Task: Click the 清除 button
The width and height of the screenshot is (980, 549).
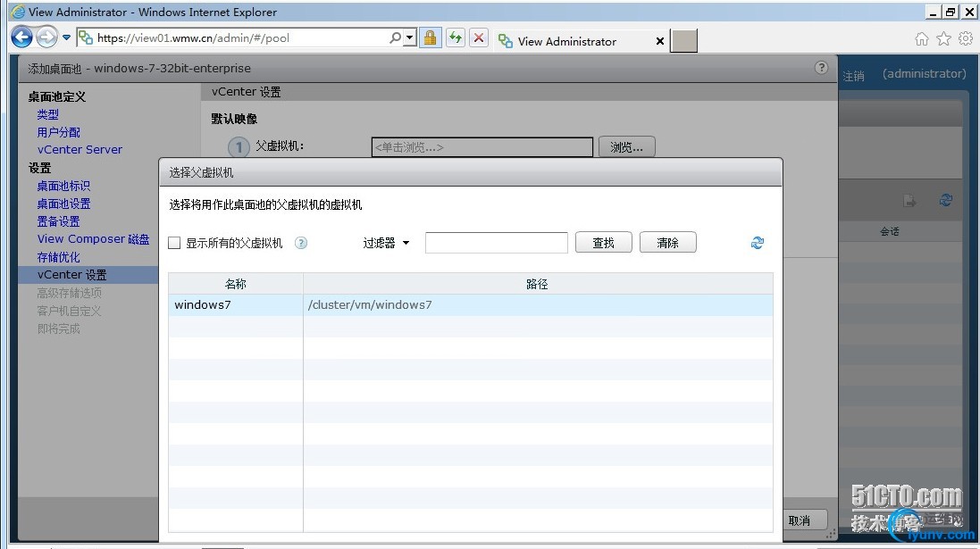Action: 667,242
